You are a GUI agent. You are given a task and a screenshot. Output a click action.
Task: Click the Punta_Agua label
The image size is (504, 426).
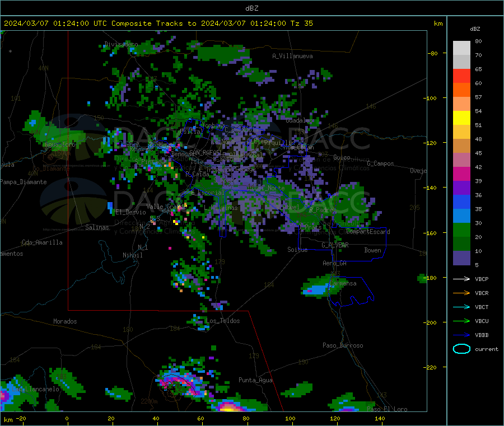tap(255, 380)
